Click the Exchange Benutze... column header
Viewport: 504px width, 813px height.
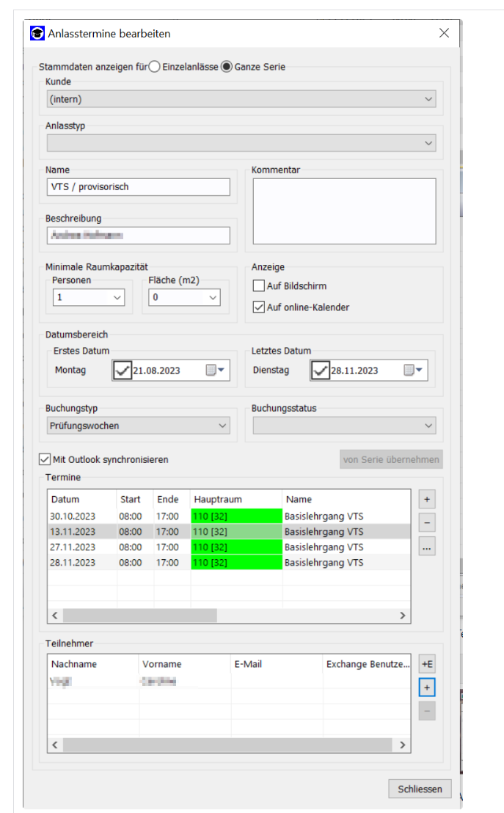(x=367, y=663)
